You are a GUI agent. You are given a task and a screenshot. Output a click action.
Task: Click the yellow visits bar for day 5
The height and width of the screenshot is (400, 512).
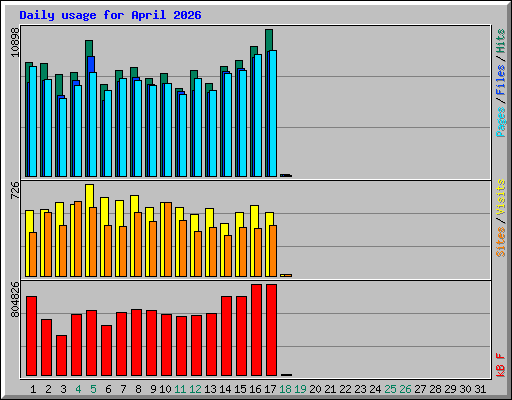coord(89,195)
